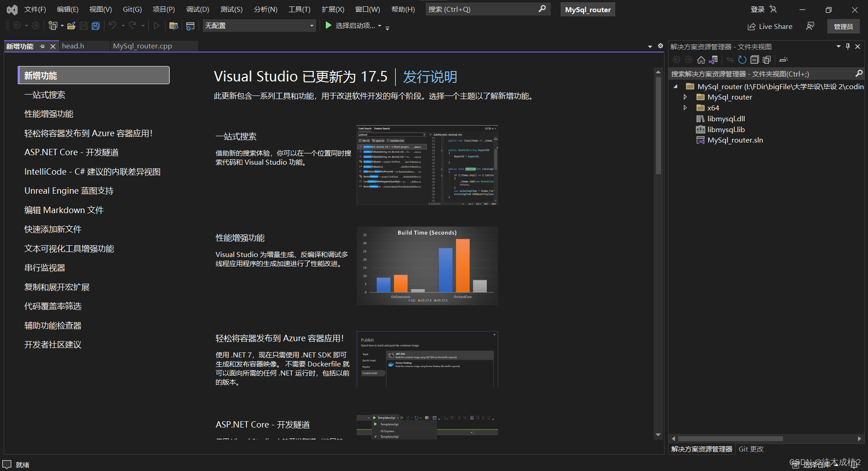Expand the MySql_router subfolder

685,97
